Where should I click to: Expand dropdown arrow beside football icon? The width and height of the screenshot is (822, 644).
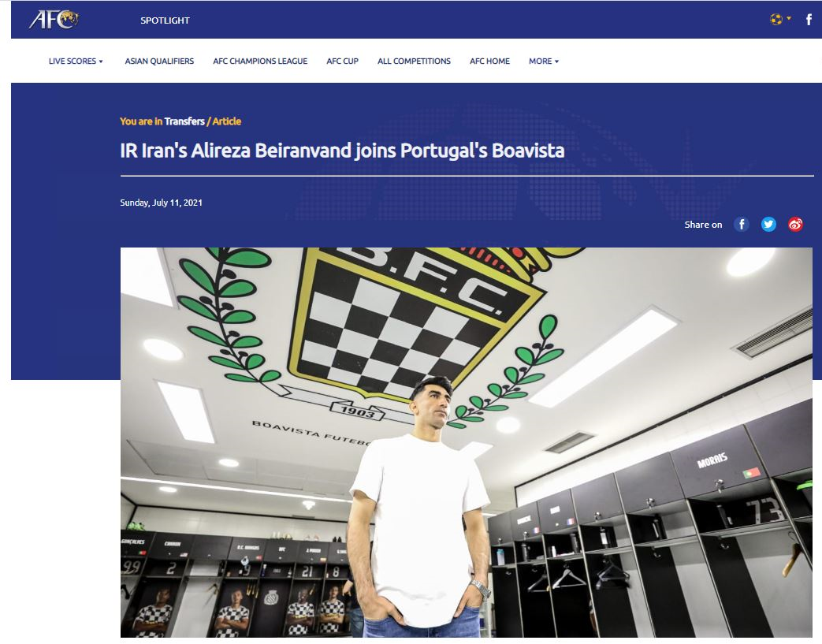(x=789, y=18)
